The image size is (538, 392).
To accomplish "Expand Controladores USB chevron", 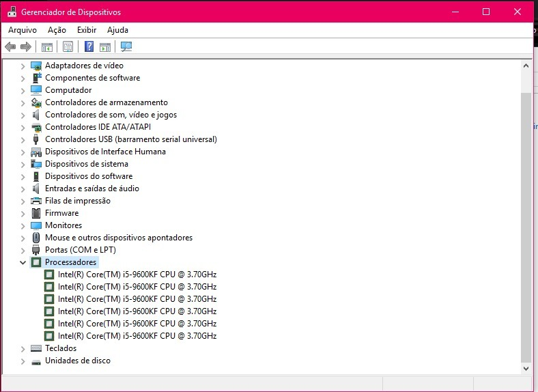I will click(23, 140).
